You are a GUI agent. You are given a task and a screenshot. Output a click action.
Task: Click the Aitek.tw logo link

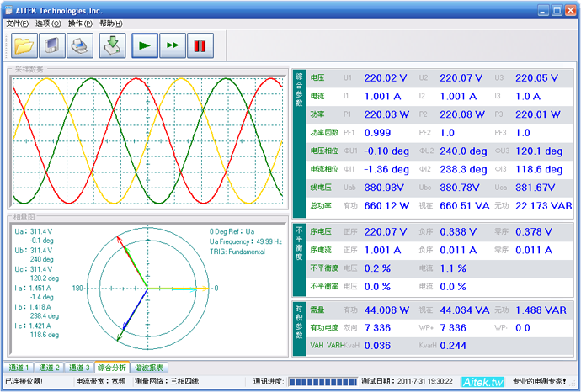click(482, 382)
